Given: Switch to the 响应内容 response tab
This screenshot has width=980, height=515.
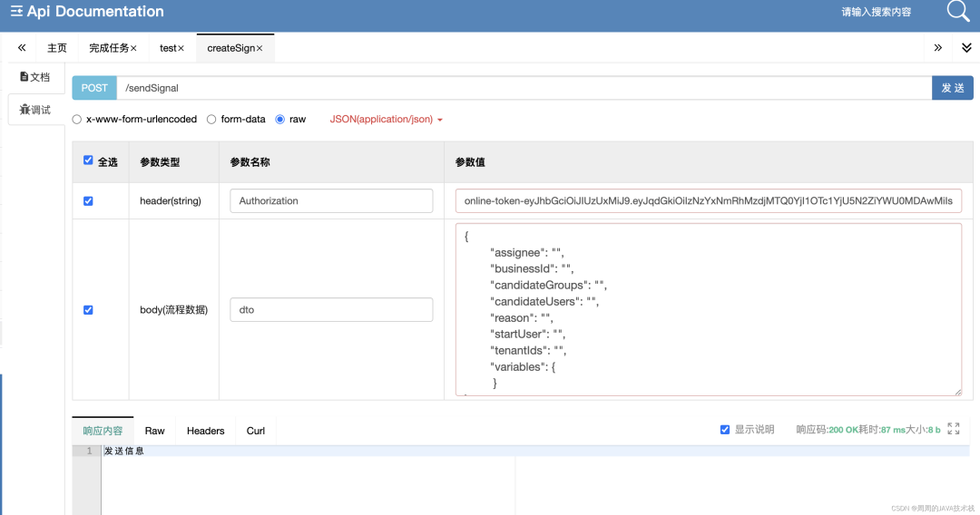Looking at the screenshot, I should (x=103, y=431).
